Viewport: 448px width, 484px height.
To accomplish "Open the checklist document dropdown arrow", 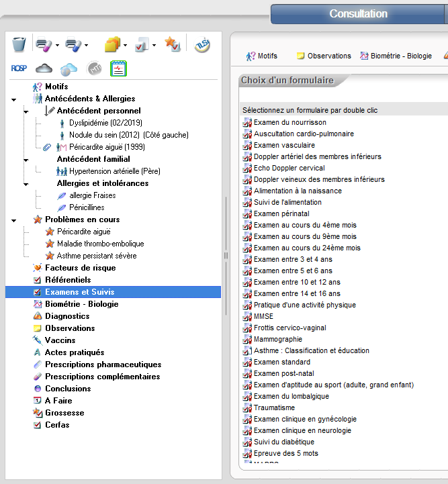I will 154,46.
